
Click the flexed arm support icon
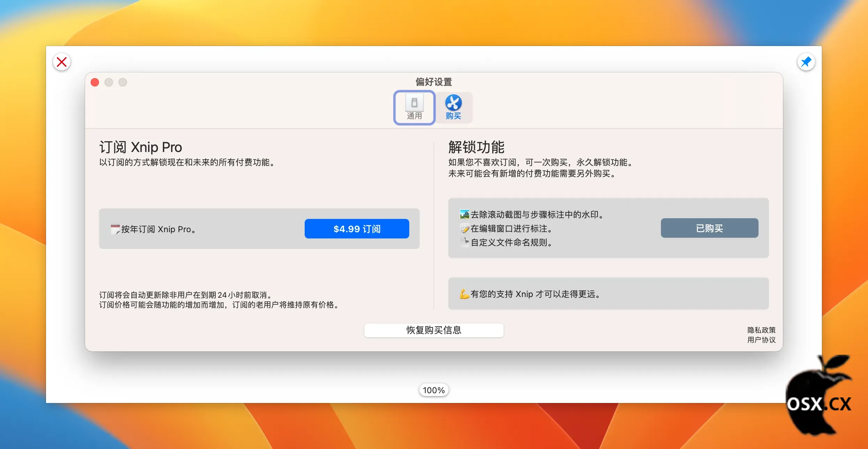464,294
